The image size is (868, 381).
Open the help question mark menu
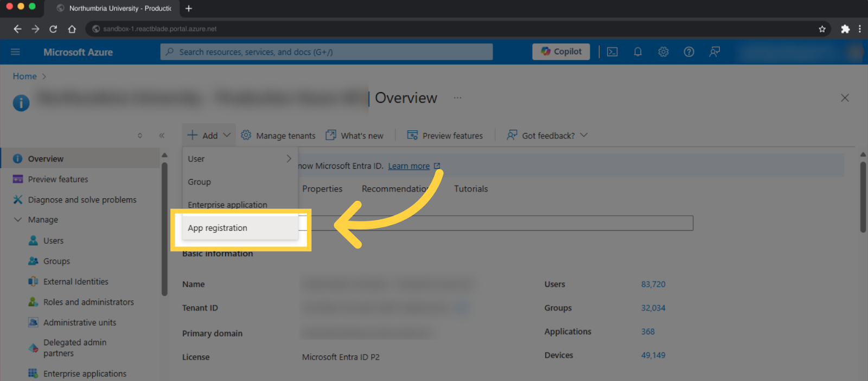pyautogui.click(x=689, y=52)
